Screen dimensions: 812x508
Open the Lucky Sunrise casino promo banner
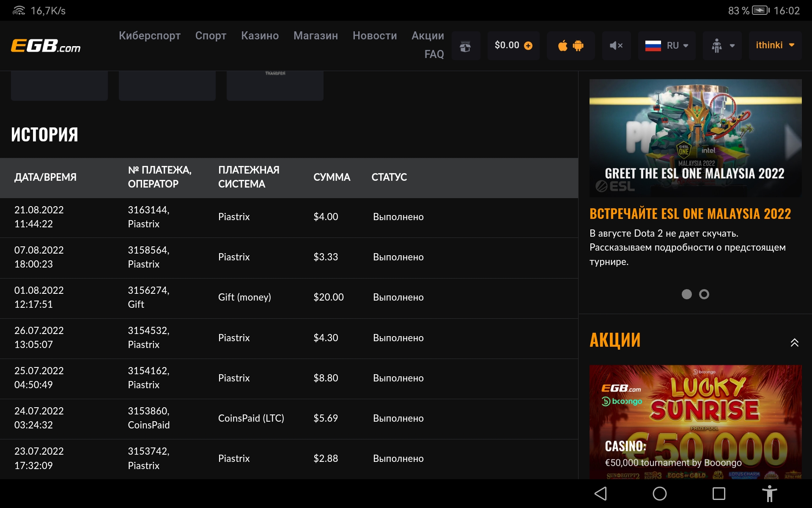tap(695, 422)
